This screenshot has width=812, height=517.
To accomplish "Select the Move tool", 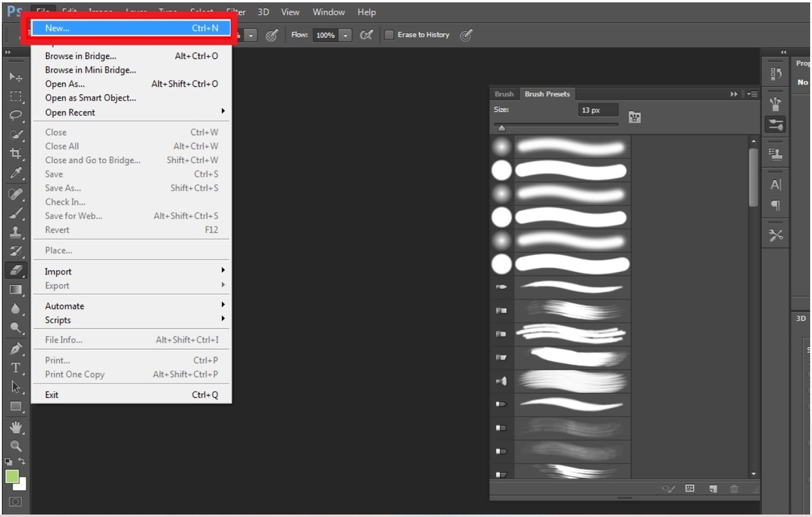I will coord(16,77).
